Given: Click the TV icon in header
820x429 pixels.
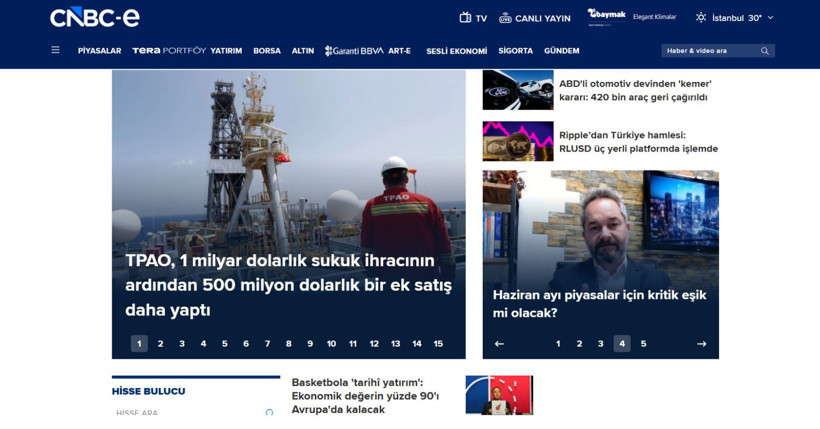Looking at the screenshot, I should [x=465, y=18].
